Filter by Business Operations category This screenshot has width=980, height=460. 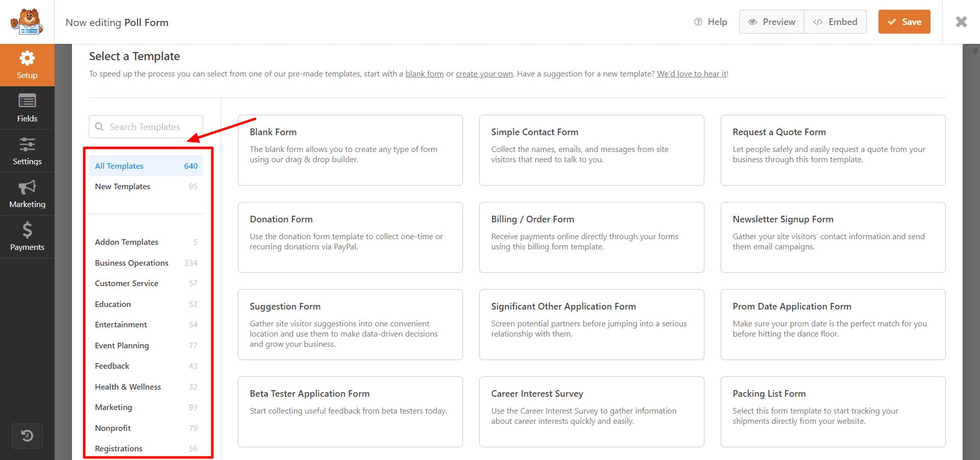[132, 263]
